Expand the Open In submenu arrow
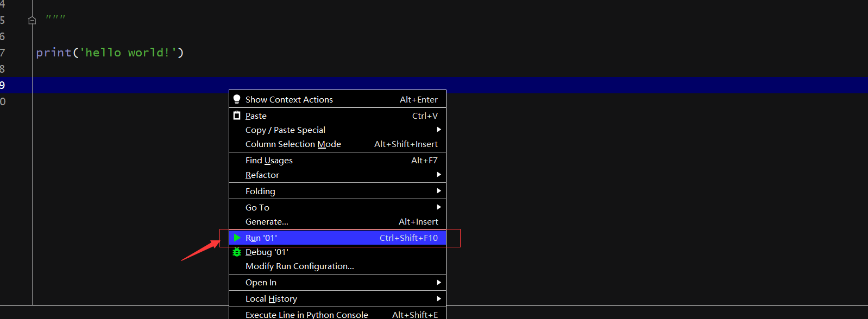 (x=439, y=282)
